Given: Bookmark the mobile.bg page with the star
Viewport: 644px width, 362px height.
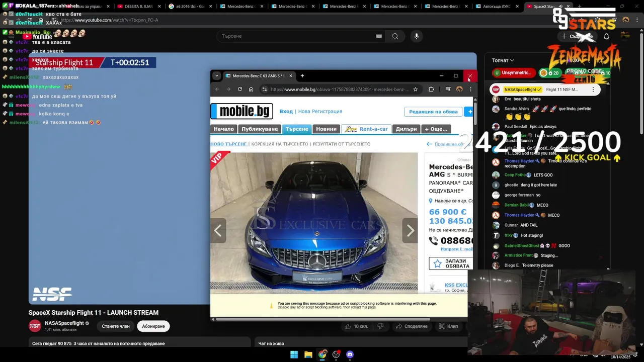Looking at the screenshot, I should [415, 89].
